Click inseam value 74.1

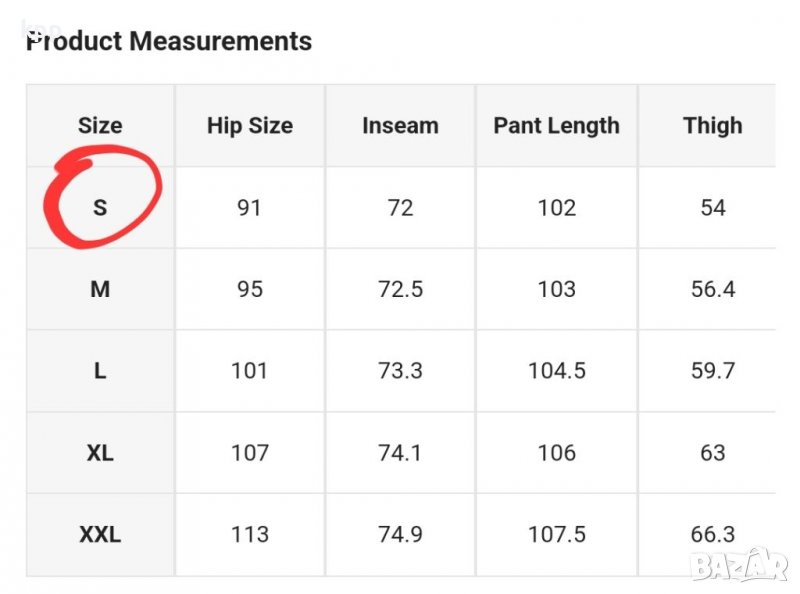tap(400, 453)
